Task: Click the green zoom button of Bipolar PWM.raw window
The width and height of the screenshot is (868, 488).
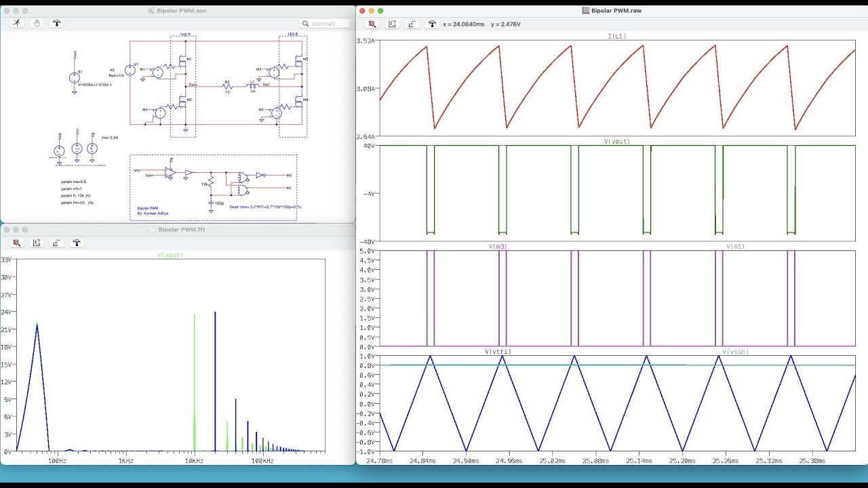Action: coord(380,11)
